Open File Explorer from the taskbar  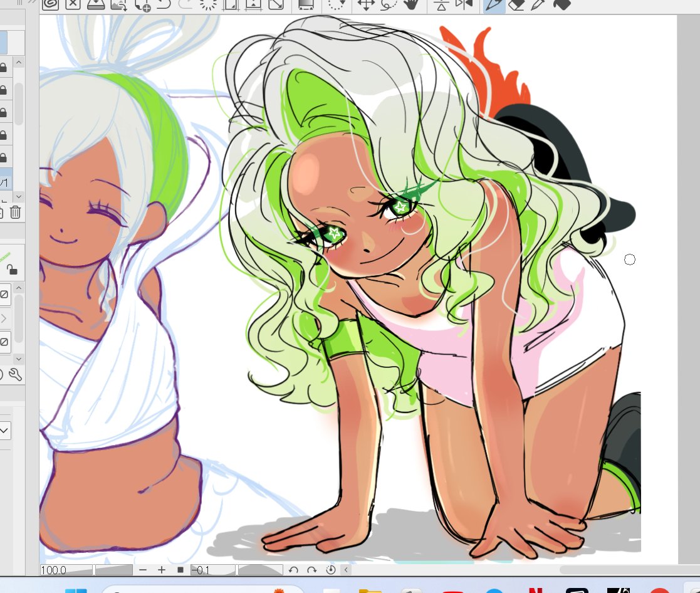[370, 590]
